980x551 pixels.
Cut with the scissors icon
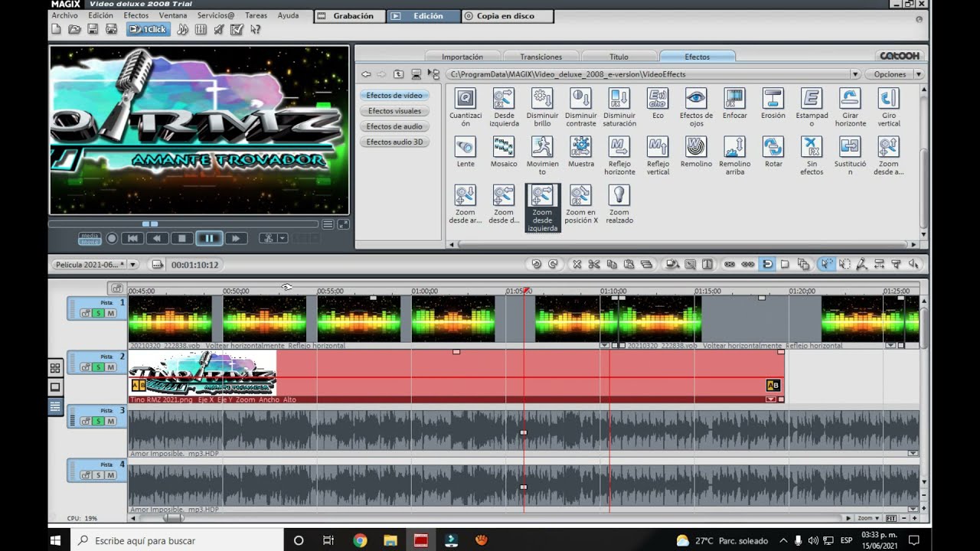click(594, 264)
